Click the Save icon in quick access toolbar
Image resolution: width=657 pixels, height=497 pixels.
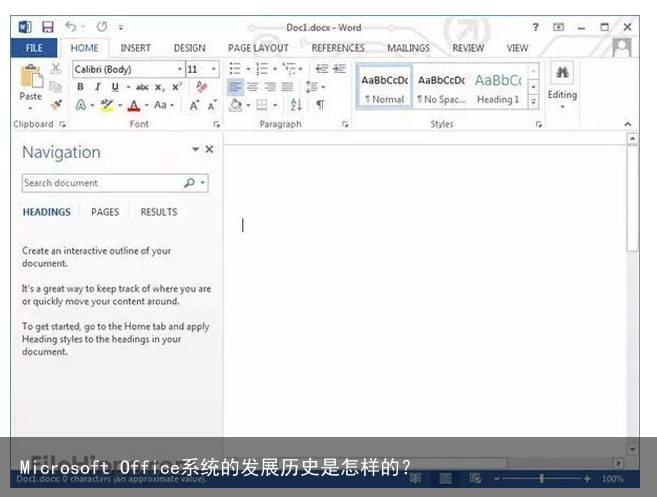tap(48, 27)
